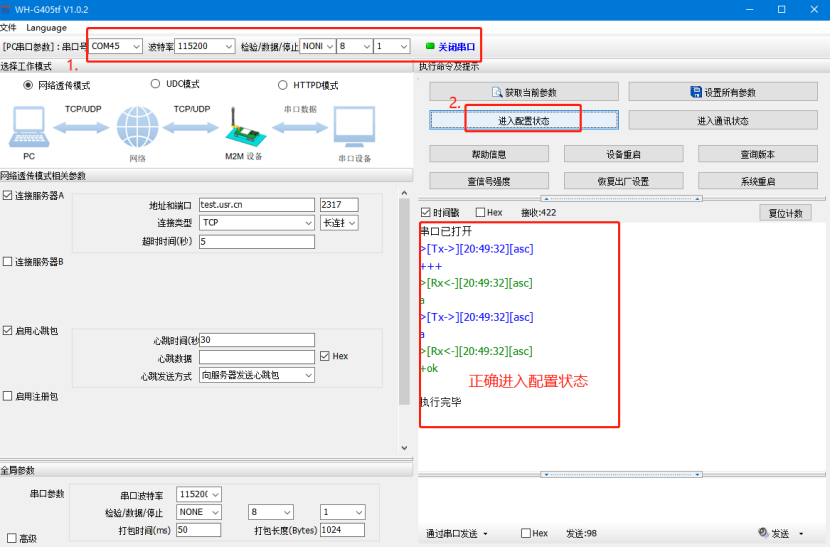This screenshot has height=547, width=830.
Task: Click the 设备重启 button
Action: (x=623, y=154)
